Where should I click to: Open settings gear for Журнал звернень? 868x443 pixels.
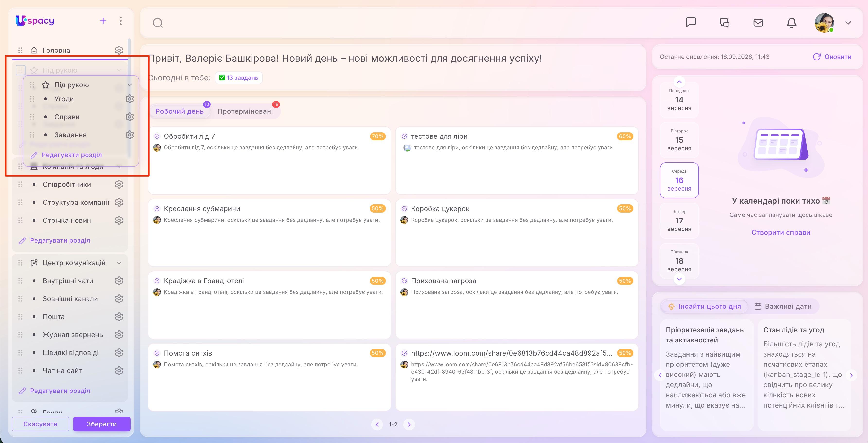coord(119,334)
